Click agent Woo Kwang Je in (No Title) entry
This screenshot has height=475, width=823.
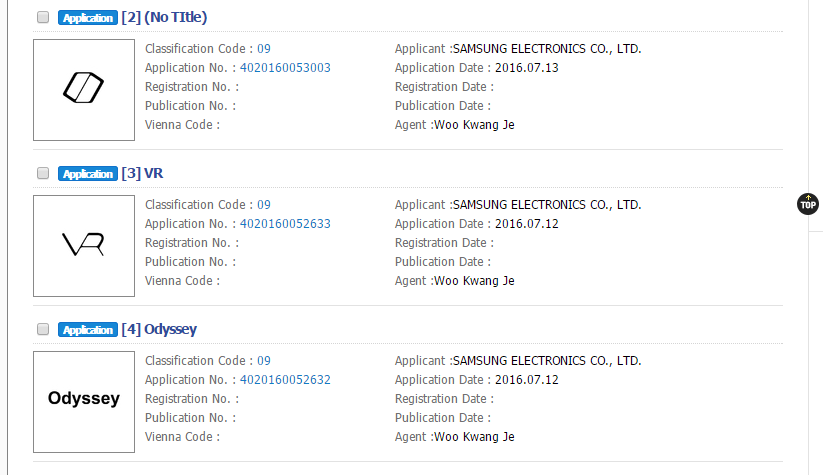(474, 125)
